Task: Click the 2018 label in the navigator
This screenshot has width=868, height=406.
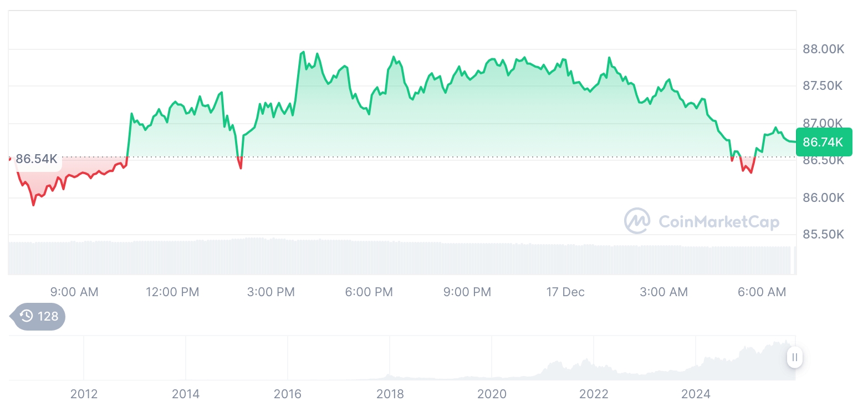Action: [x=390, y=394]
